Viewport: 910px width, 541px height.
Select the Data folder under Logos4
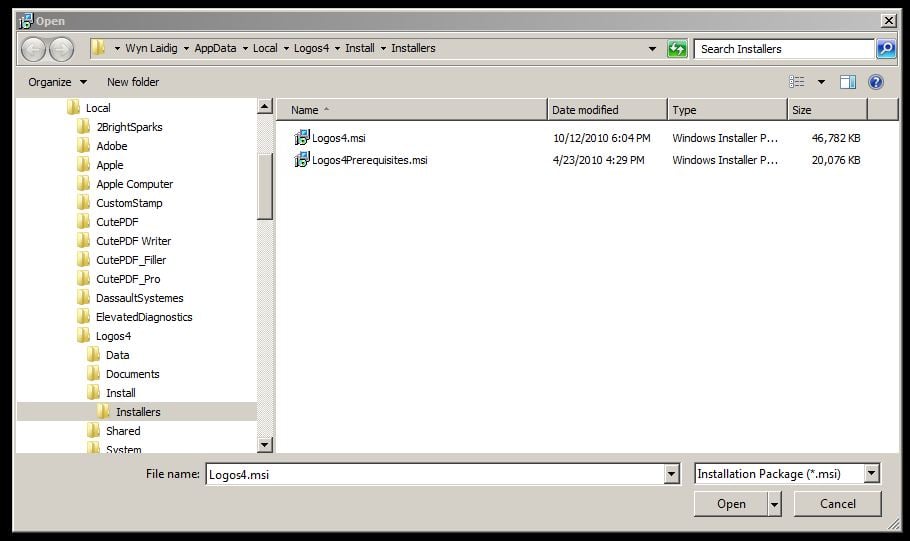pyautogui.click(x=118, y=355)
